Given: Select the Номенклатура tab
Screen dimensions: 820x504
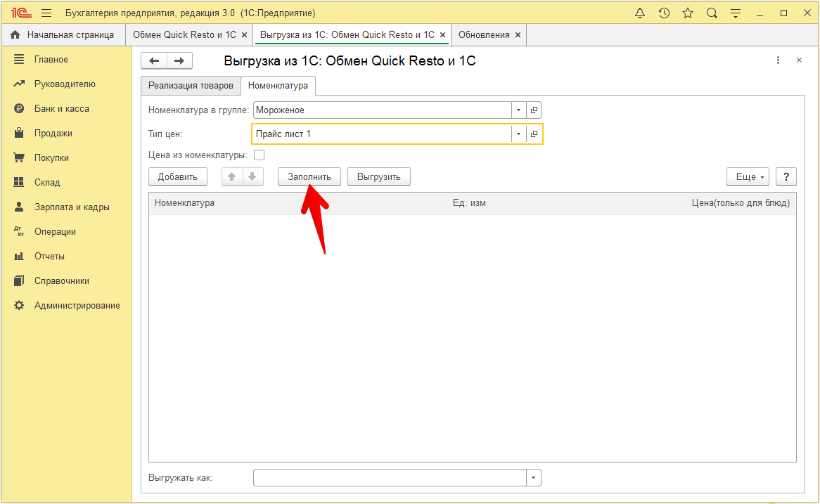Looking at the screenshot, I should point(278,86).
